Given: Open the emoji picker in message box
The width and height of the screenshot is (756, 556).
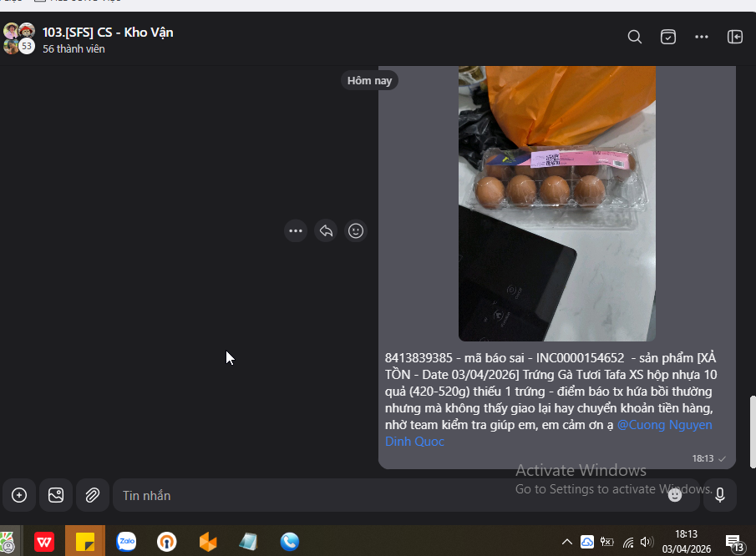Looking at the screenshot, I should (674, 495).
